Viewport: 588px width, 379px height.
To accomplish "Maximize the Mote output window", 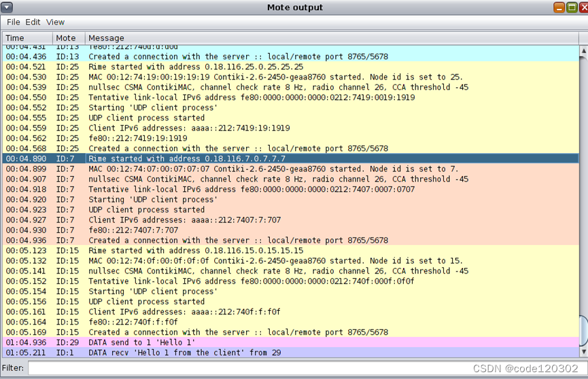I will click(572, 7).
